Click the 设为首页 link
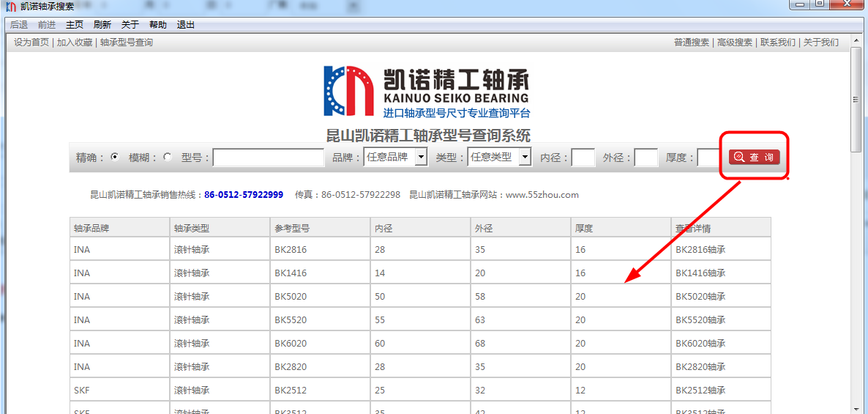The width and height of the screenshot is (868, 414). click(31, 42)
